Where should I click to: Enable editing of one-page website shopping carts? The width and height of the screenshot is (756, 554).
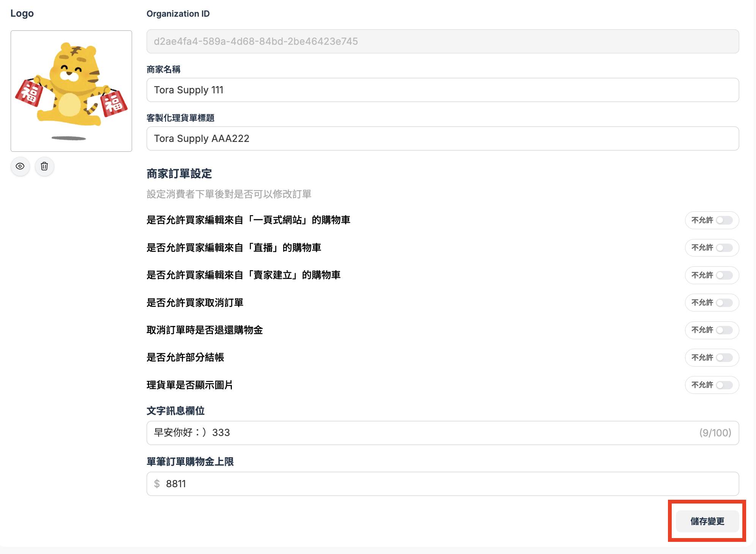724,220
